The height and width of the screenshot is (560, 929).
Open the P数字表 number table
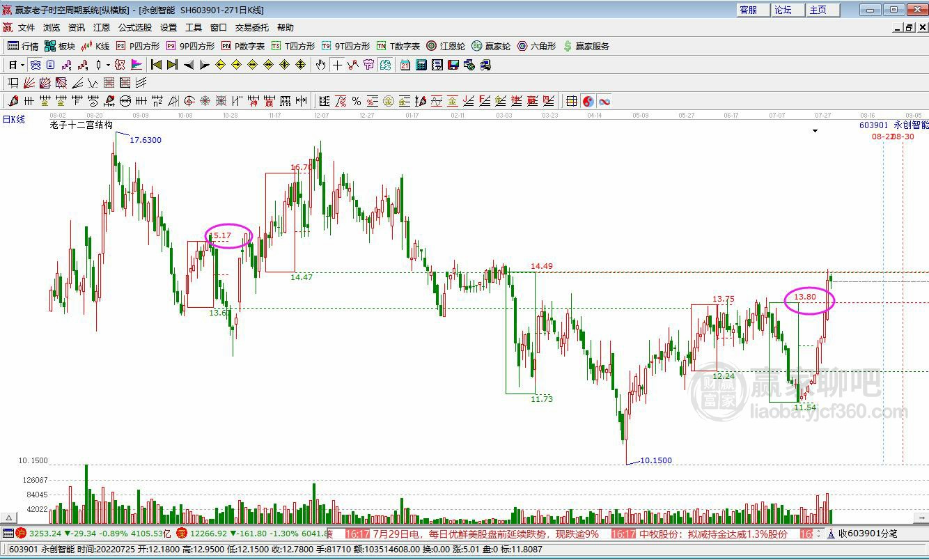tap(243, 46)
